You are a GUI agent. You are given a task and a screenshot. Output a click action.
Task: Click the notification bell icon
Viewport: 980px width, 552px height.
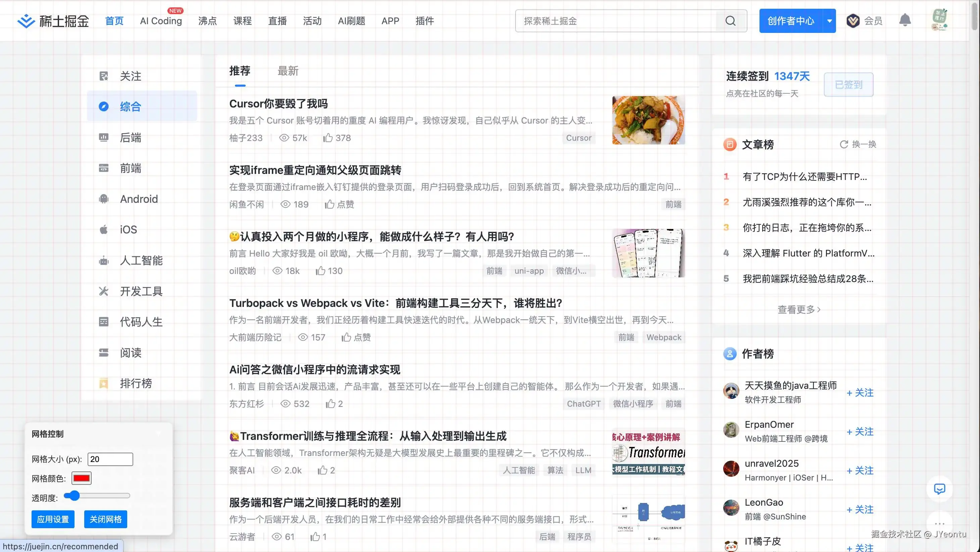tap(905, 20)
